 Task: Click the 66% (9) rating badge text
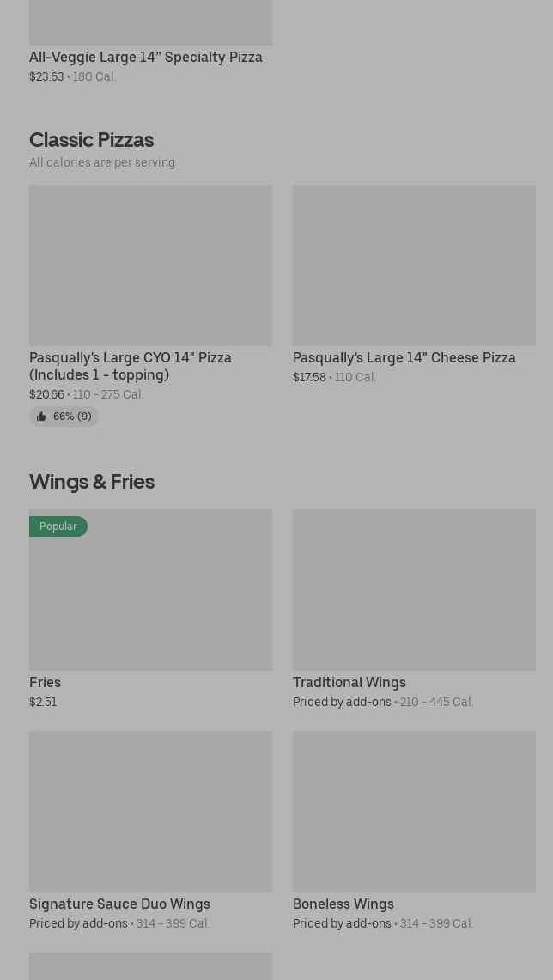tap(72, 417)
